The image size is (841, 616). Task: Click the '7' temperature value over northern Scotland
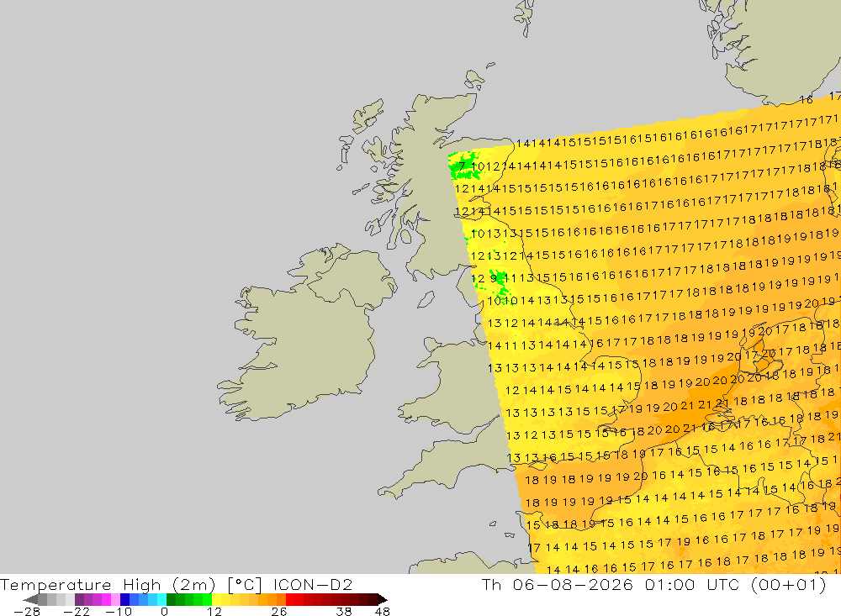[x=462, y=166]
